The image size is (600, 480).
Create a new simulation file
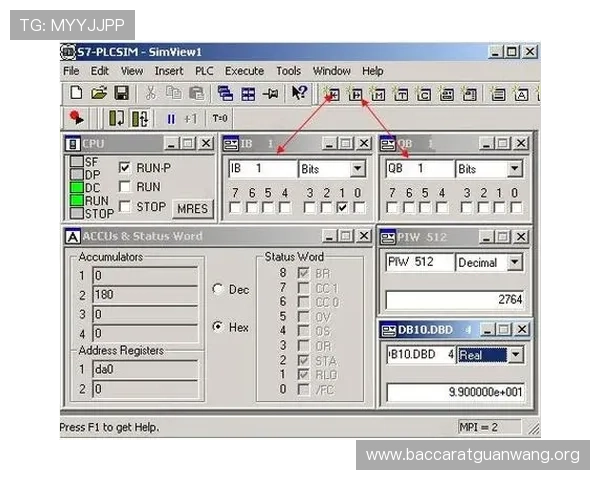[76, 93]
